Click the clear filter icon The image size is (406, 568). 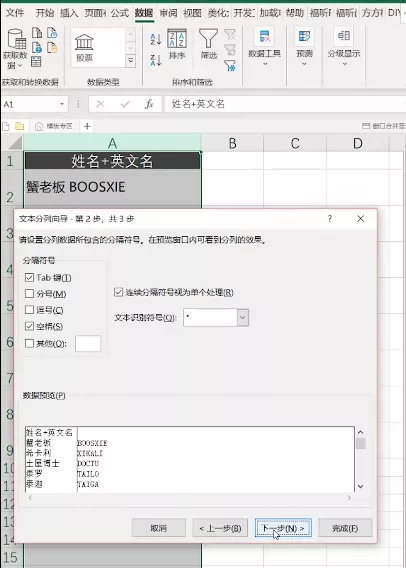pyautogui.click(x=230, y=34)
